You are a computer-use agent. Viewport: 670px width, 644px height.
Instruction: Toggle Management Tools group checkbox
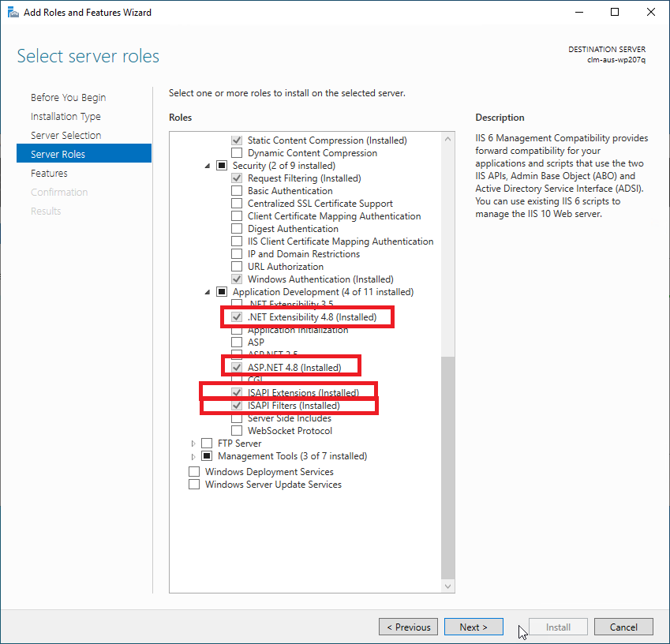click(x=207, y=456)
